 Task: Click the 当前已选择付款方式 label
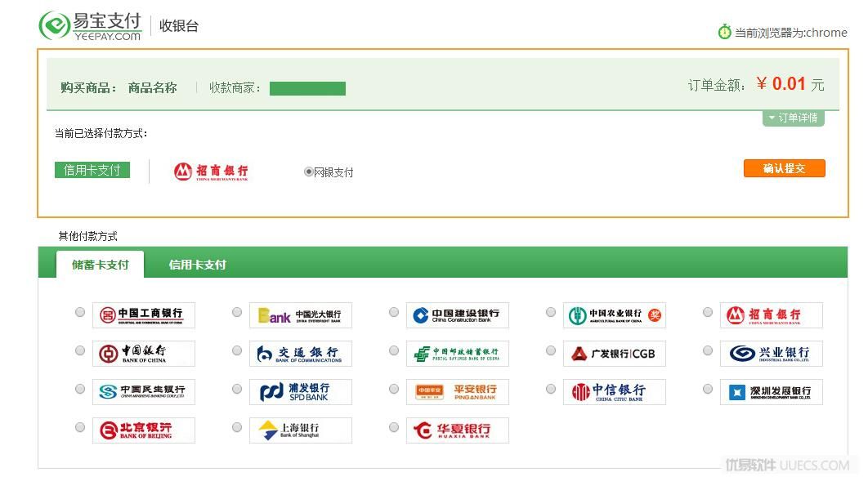[x=101, y=133]
